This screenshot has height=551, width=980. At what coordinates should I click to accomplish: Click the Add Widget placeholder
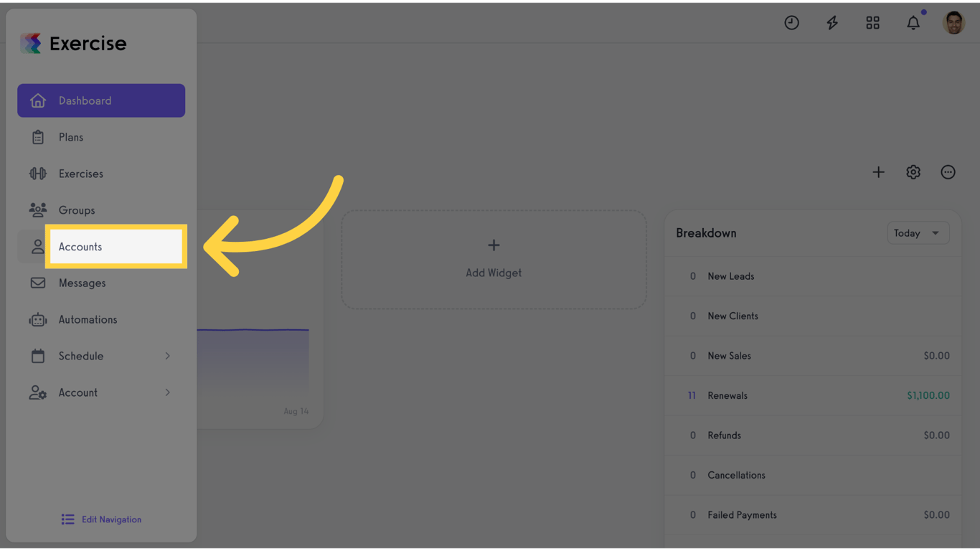[x=494, y=260]
